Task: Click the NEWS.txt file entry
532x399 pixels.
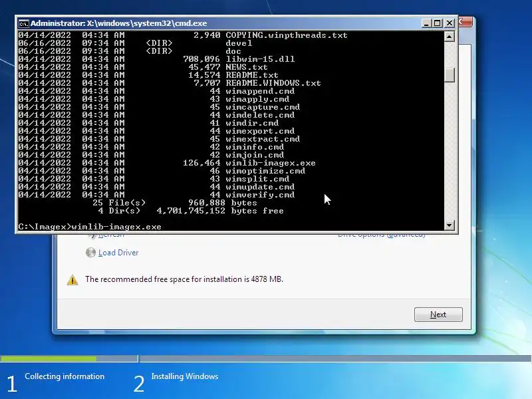Action: pyautogui.click(x=247, y=67)
